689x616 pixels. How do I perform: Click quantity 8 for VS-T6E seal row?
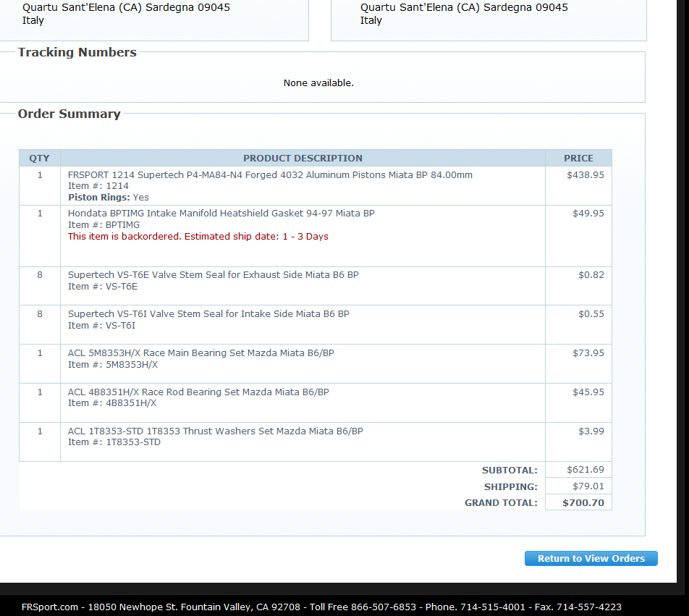pos(40,275)
